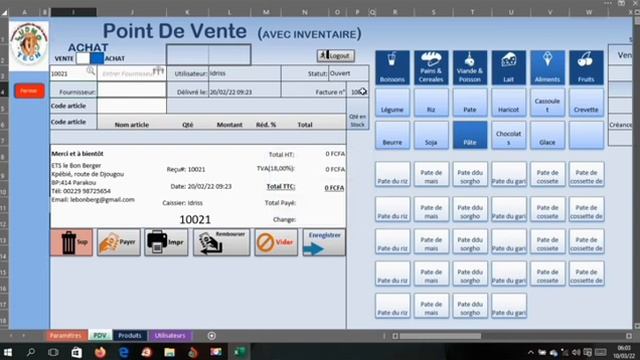Switch to the PDV sheet tab
Screen dimensions: 640x360
pos(100,336)
